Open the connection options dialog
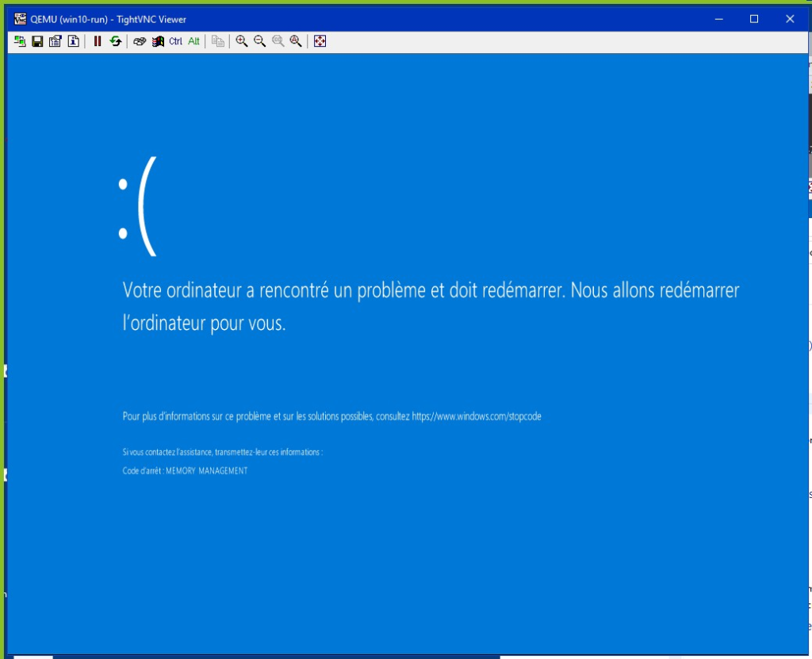This screenshot has width=812, height=659. point(56,41)
